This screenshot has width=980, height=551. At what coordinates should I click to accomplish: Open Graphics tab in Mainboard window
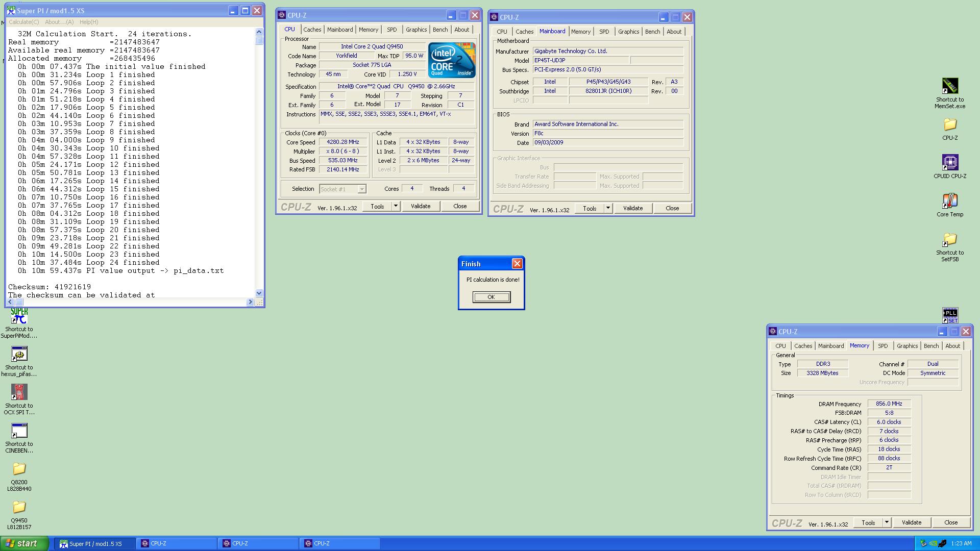click(x=628, y=32)
